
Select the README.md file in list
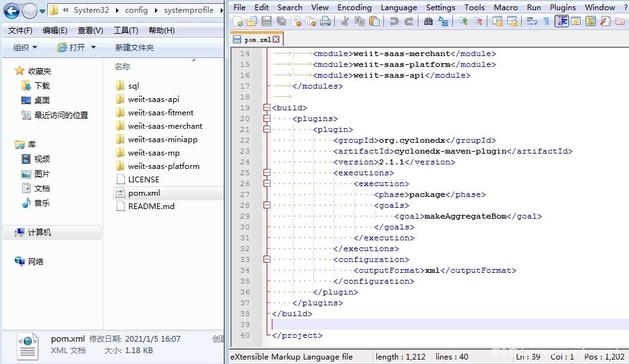pos(151,206)
